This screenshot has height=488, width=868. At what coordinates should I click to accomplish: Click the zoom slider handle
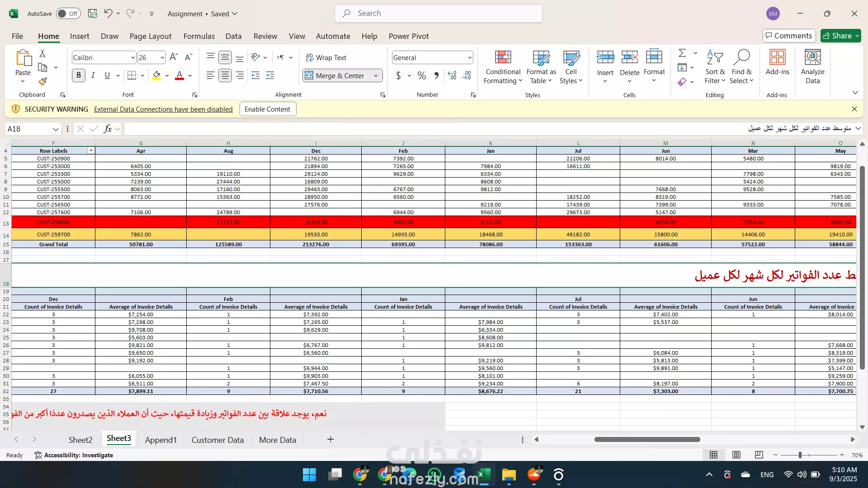(x=800, y=455)
